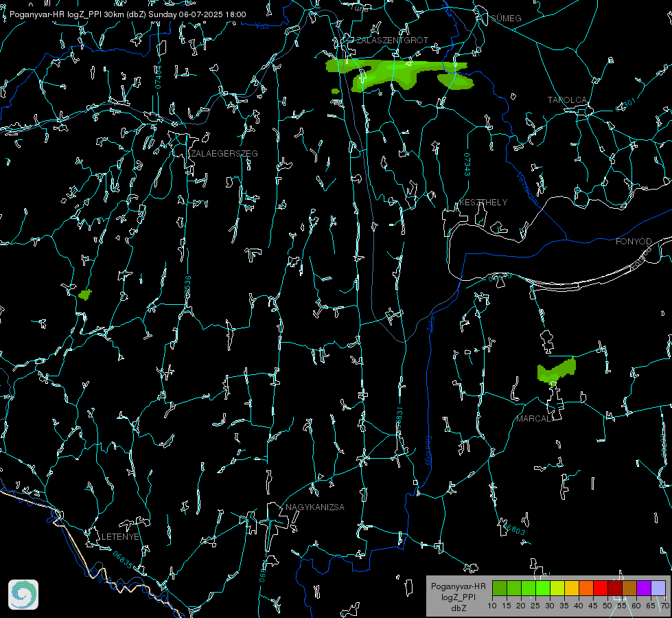The image size is (672, 618).
Task: Select the 10-15 dBZ dark green swatch
Action: pyautogui.click(x=500, y=588)
